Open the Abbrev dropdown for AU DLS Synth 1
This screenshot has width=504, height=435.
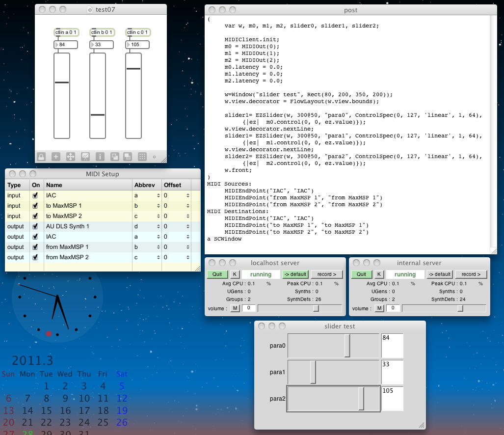click(x=158, y=226)
